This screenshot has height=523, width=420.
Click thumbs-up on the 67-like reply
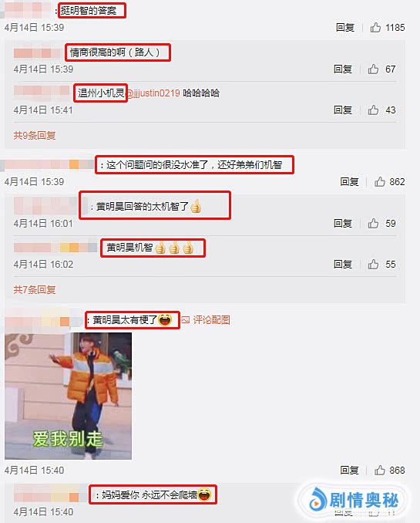(373, 69)
